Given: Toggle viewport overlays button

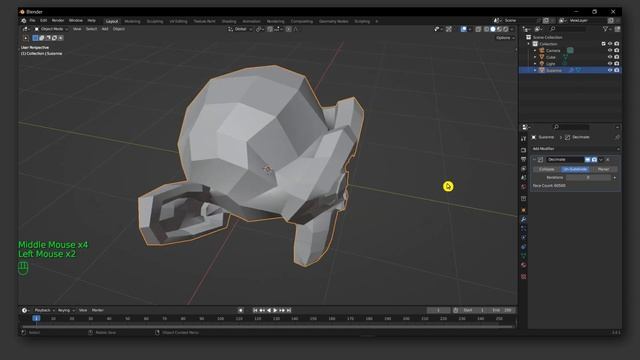Looking at the screenshot, I should tap(464, 29).
